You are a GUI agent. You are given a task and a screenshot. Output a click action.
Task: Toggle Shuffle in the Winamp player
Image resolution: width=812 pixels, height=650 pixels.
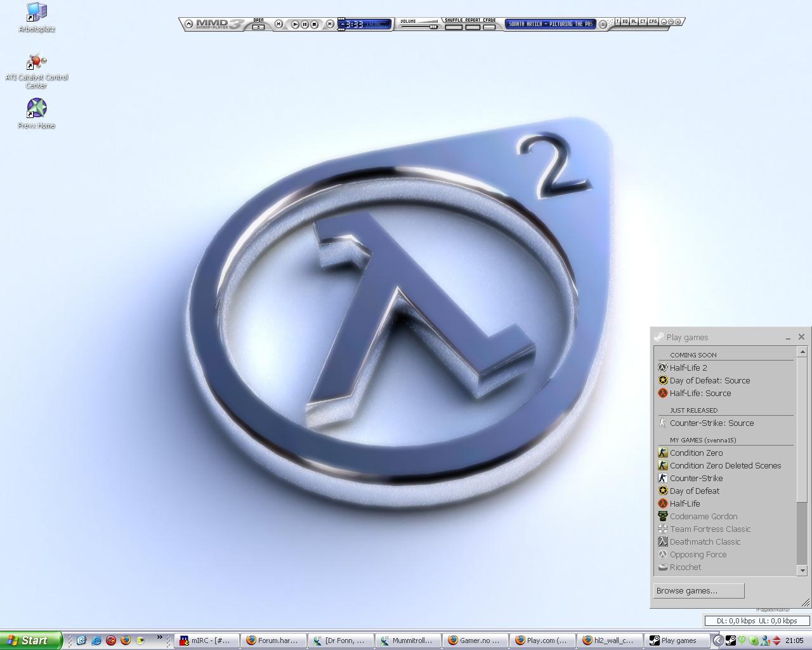click(454, 27)
